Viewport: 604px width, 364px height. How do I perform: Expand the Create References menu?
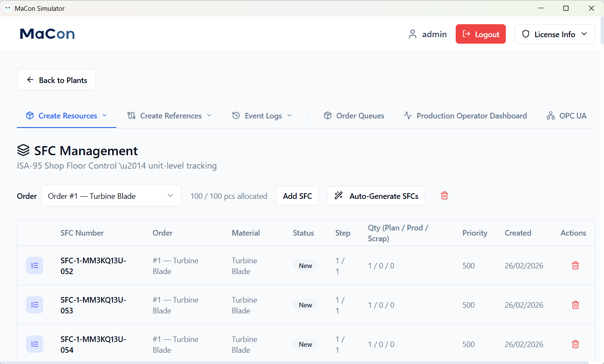point(169,116)
